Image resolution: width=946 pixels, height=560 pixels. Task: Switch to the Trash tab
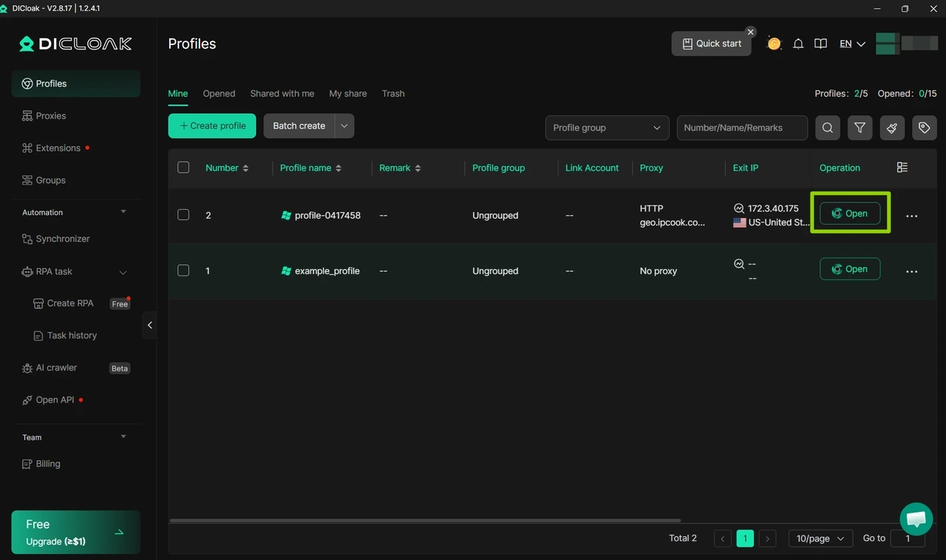click(393, 93)
